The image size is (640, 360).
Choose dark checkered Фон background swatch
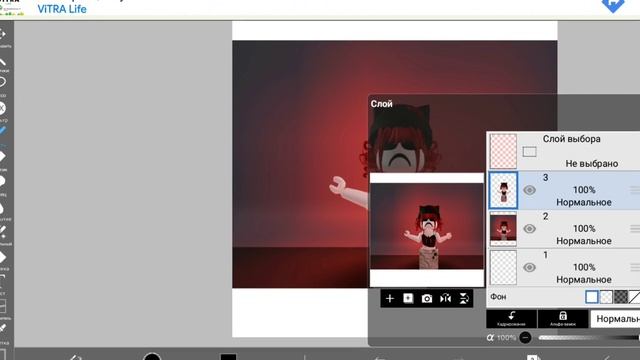[621, 297]
